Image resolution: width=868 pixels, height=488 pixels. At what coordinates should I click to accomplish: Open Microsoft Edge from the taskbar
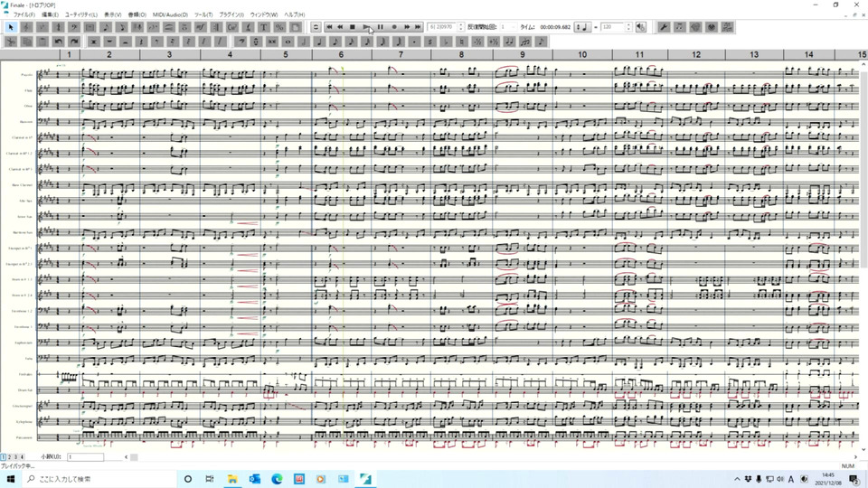[x=277, y=479]
